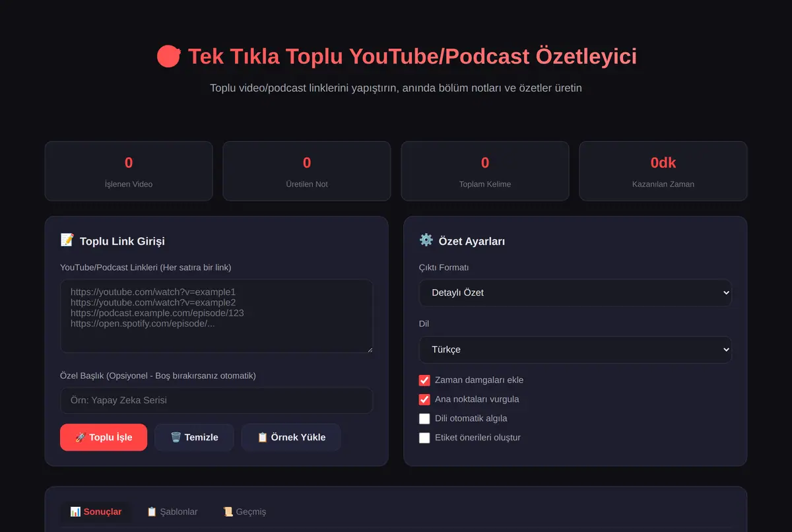Uncheck Ana noktaları vurgula option

tap(424, 399)
